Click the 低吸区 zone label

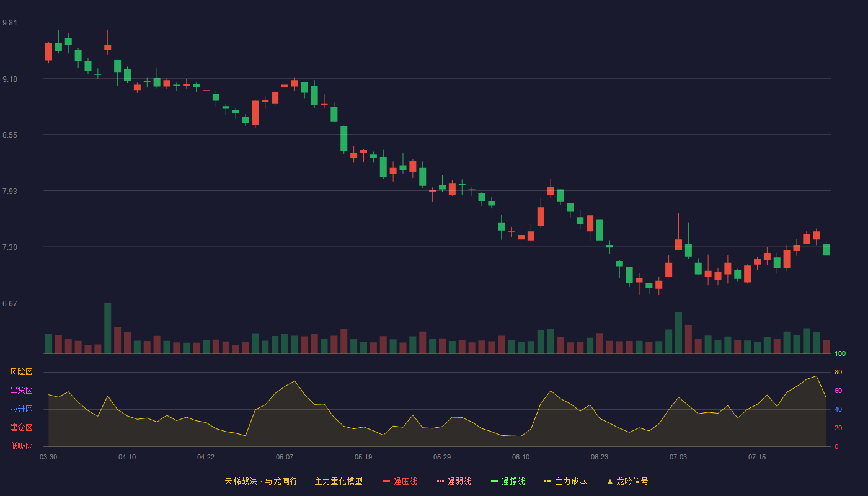click(x=21, y=446)
